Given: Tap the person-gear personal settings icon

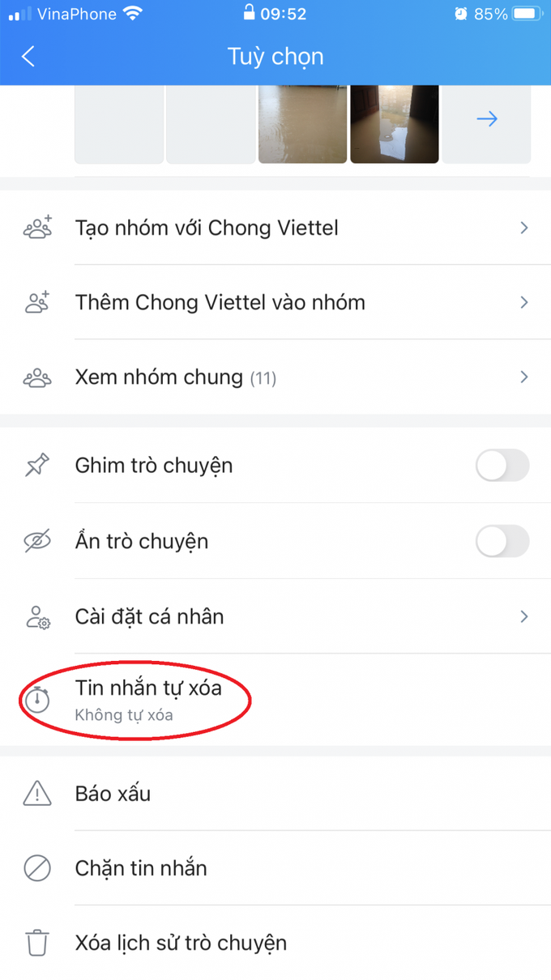Looking at the screenshot, I should 37,616.
